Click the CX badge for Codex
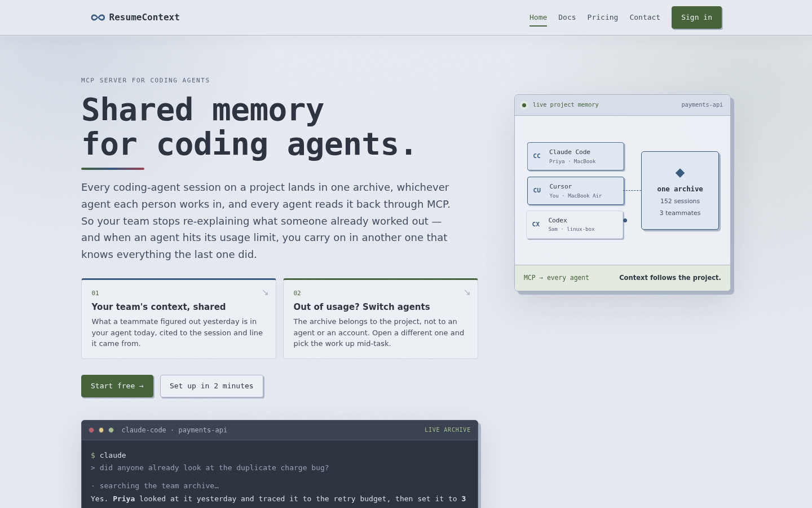Viewport: 812px width, 508px height. point(536,225)
